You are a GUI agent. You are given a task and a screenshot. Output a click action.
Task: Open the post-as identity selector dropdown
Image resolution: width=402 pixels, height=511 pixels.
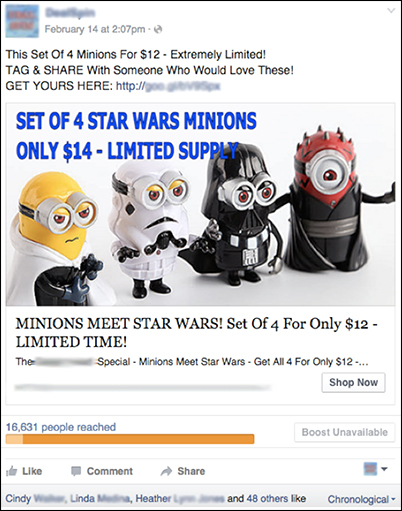click(x=376, y=469)
